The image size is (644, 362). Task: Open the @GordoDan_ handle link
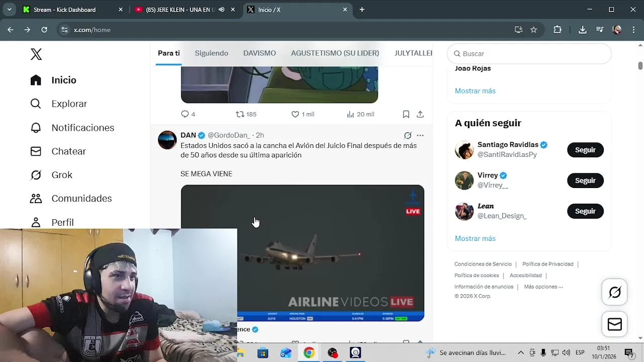pos(229,135)
